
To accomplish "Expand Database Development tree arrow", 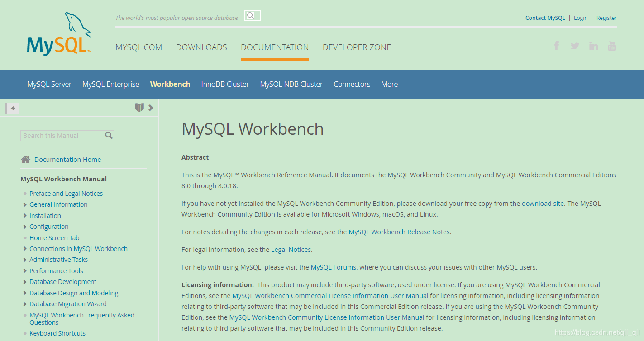I will [x=25, y=282].
